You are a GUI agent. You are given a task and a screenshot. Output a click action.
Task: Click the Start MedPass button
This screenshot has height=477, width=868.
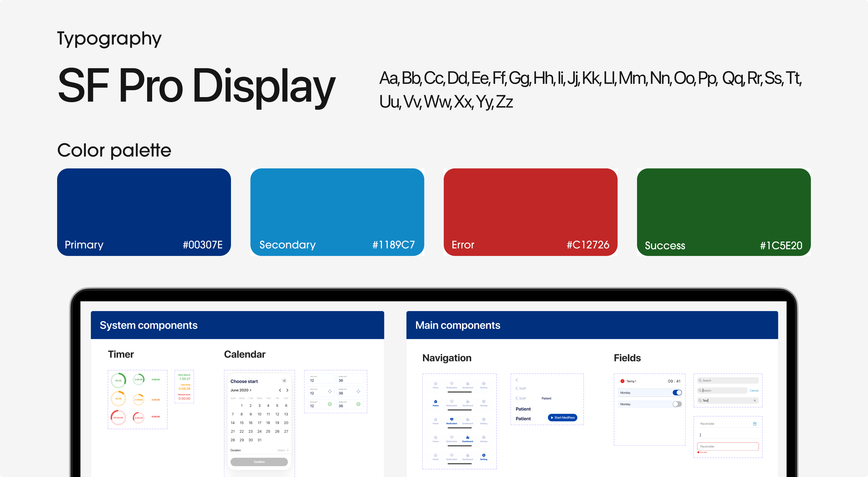click(562, 417)
